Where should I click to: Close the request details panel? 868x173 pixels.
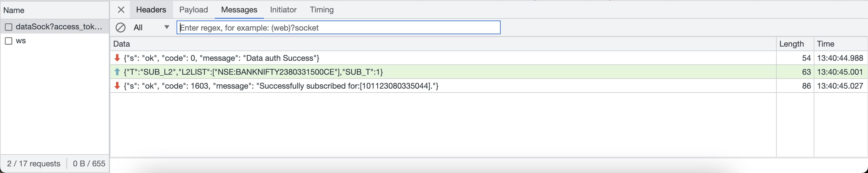(x=121, y=10)
